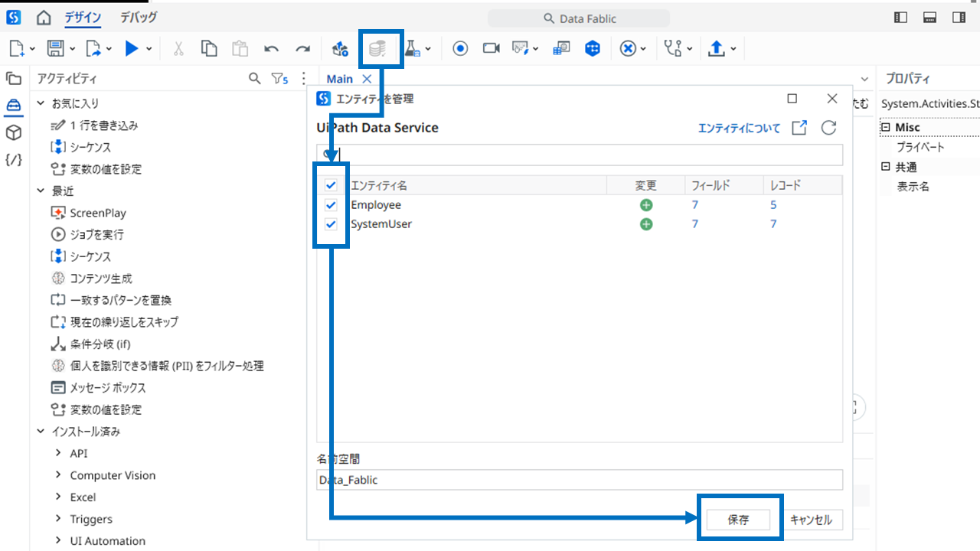
Task: Expand the Computer Vision activity group
Action: coord(59,475)
